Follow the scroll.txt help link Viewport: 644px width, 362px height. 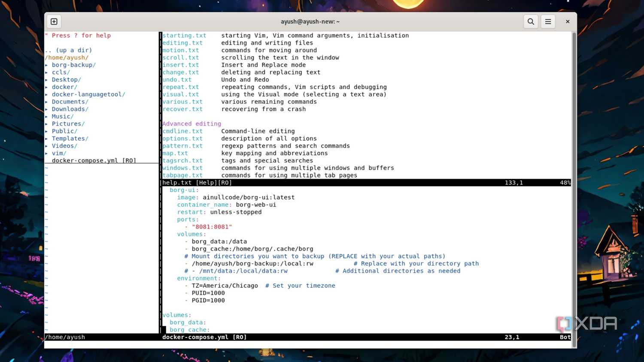tap(181, 57)
